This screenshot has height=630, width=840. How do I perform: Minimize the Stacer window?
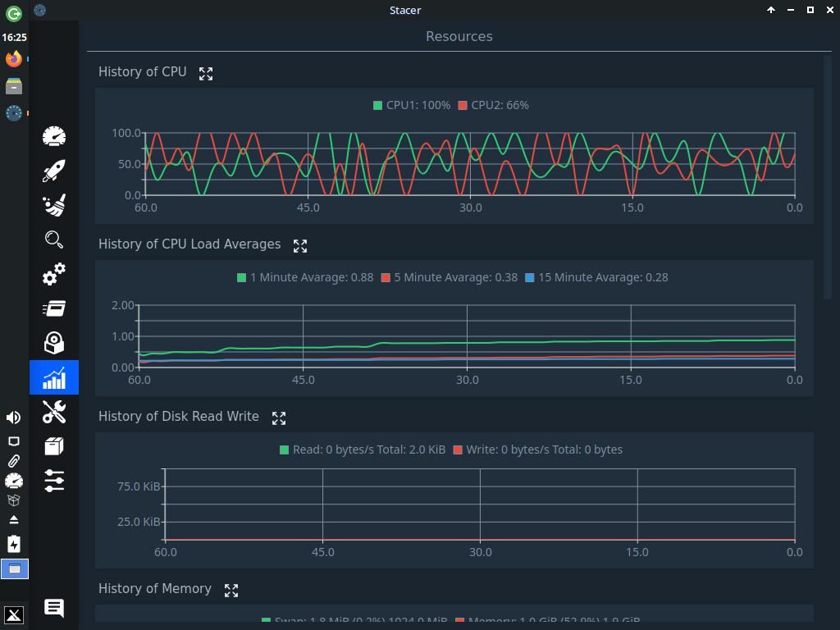point(791,10)
